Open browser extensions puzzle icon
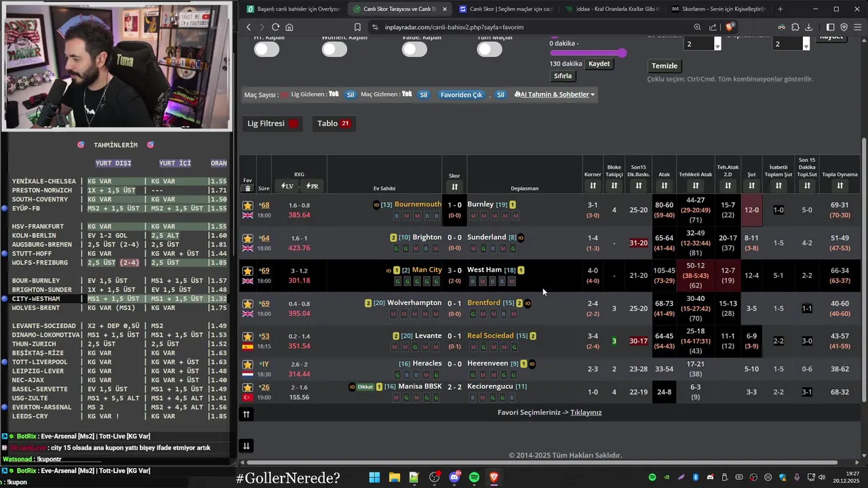 (x=795, y=27)
